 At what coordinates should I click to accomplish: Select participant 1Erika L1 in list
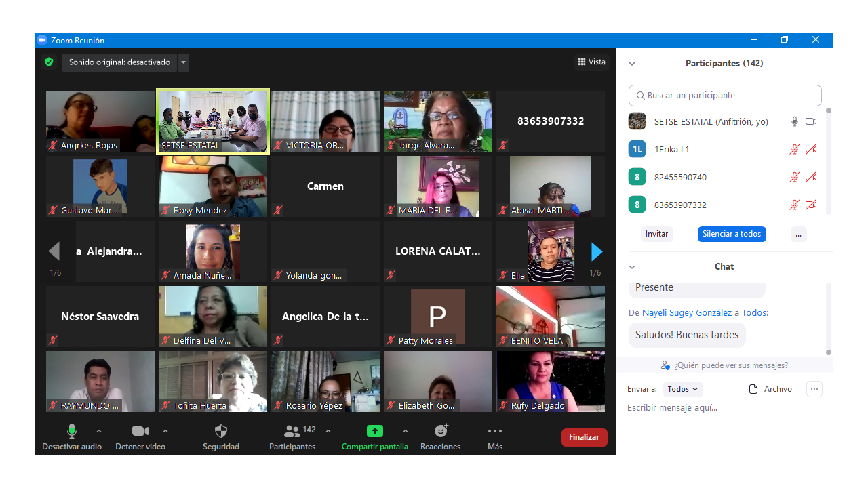point(724,149)
